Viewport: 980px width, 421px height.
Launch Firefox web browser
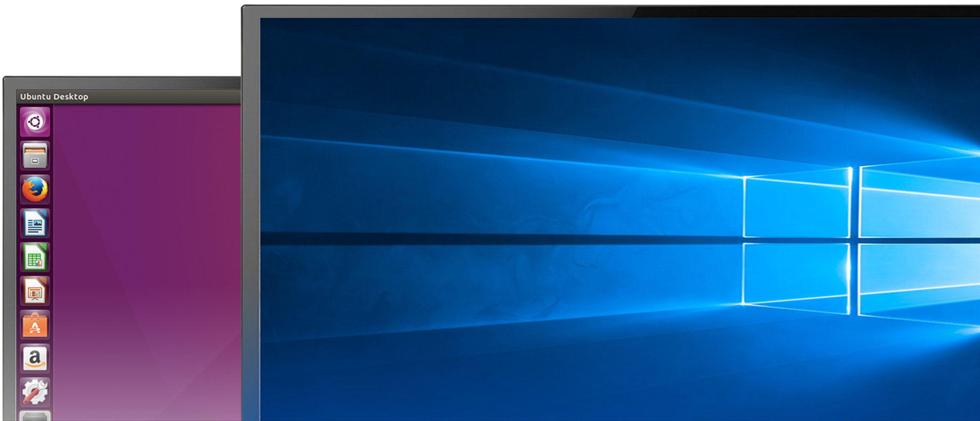point(35,190)
